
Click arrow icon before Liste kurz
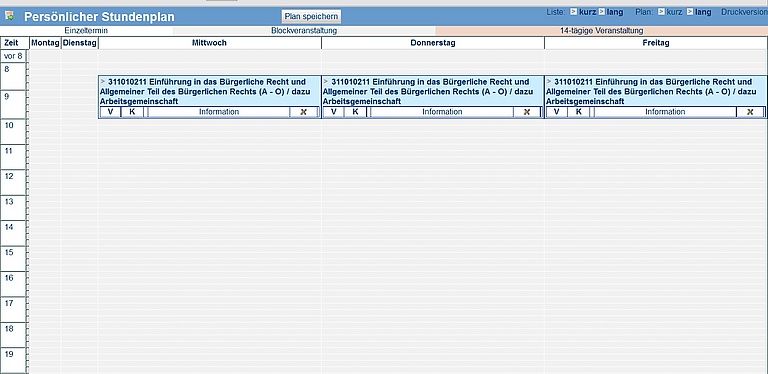tap(574, 11)
